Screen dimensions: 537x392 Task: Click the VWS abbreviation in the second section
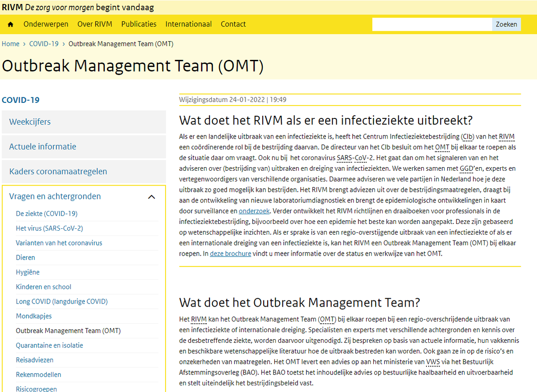click(433, 362)
